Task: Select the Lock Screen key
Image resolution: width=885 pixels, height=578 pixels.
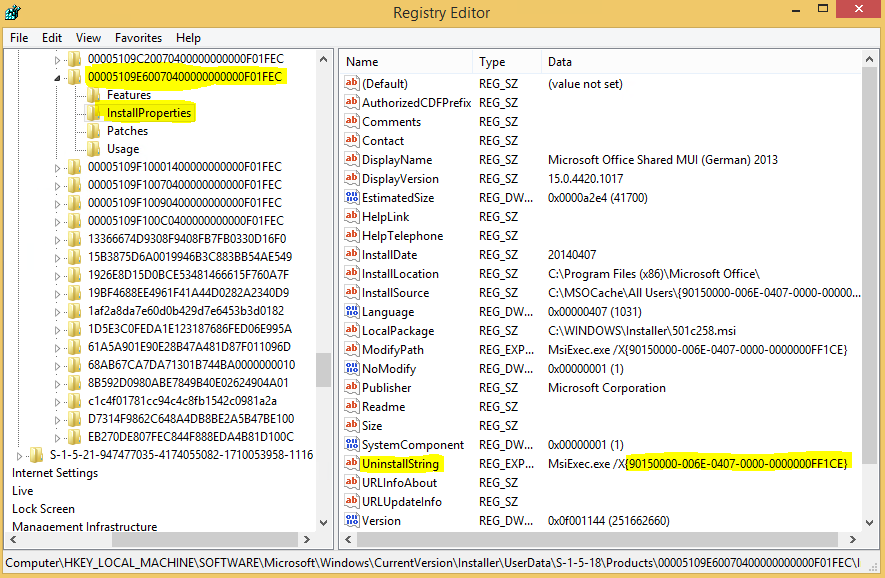Action: click(43, 509)
